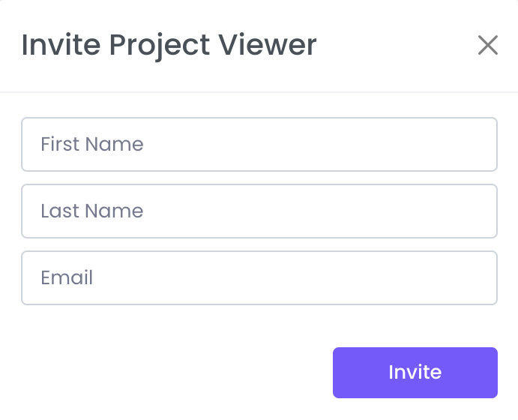This screenshot has width=518, height=420.
Task: Select the Last Name entry box
Action: [259, 211]
